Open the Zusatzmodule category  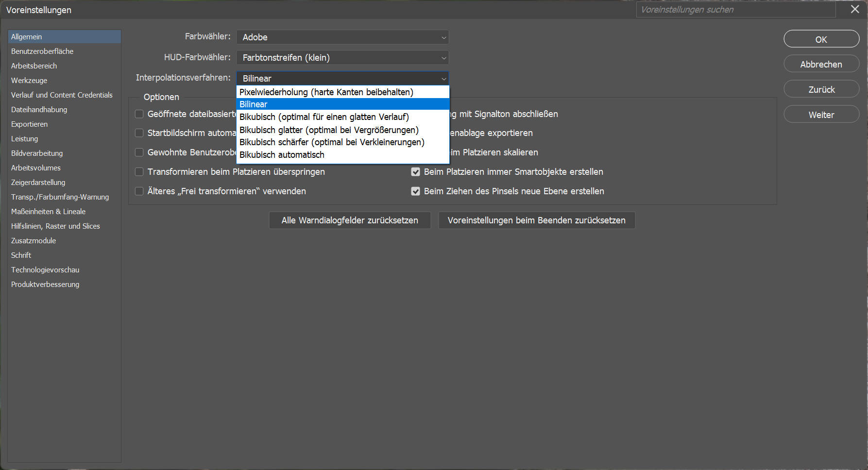tap(64, 241)
